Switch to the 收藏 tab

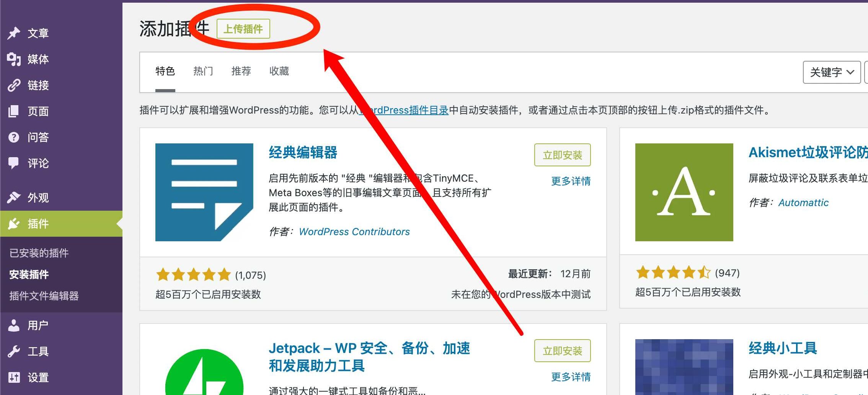pos(279,71)
